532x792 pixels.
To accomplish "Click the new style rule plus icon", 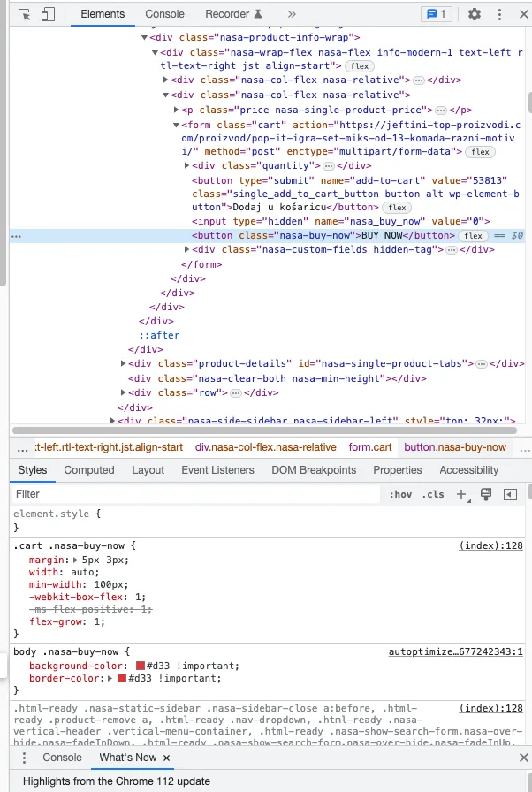I will click(x=462, y=494).
